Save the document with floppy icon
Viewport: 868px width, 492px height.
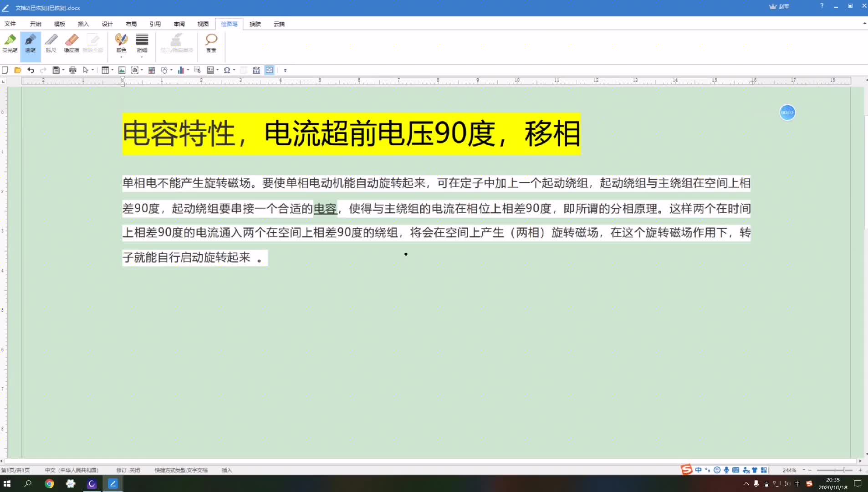click(x=56, y=70)
